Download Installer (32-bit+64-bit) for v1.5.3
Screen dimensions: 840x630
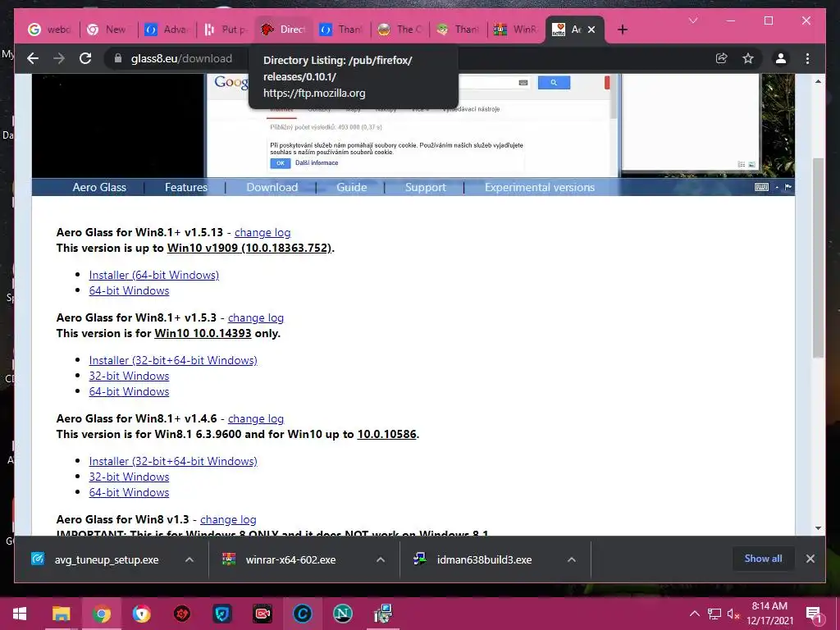[173, 360]
